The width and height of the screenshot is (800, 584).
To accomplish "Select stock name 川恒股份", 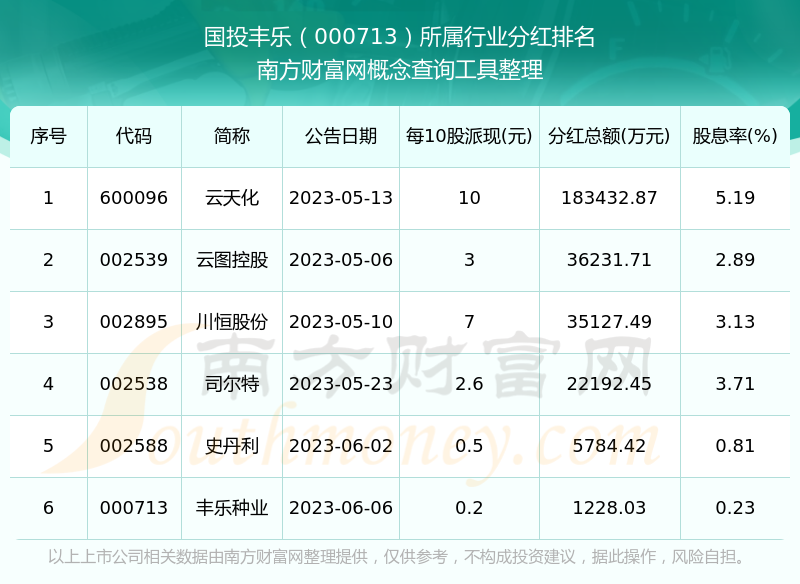I will point(232,322).
